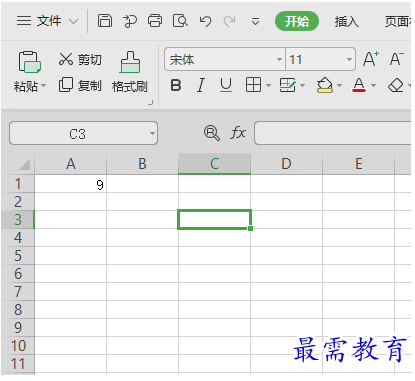Expand the Name Box dropdown arrow
415x381 pixels.
[x=152, y=134]
